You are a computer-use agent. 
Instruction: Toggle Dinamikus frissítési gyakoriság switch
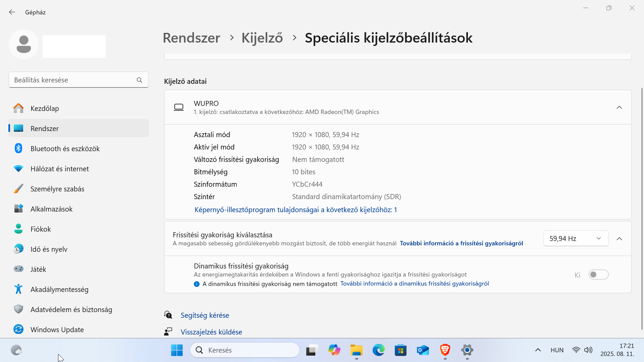pyautogui.click(x=598, y=275)
